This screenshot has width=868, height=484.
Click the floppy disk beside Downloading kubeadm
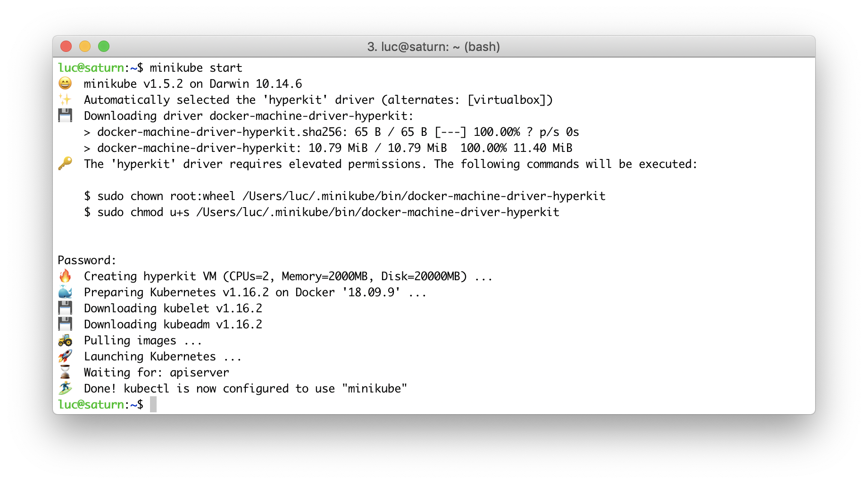[65, 324]
